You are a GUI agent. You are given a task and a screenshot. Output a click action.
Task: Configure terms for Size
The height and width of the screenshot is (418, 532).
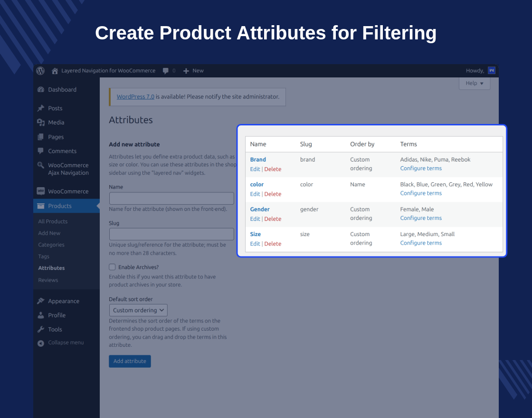tap(421, 243)
